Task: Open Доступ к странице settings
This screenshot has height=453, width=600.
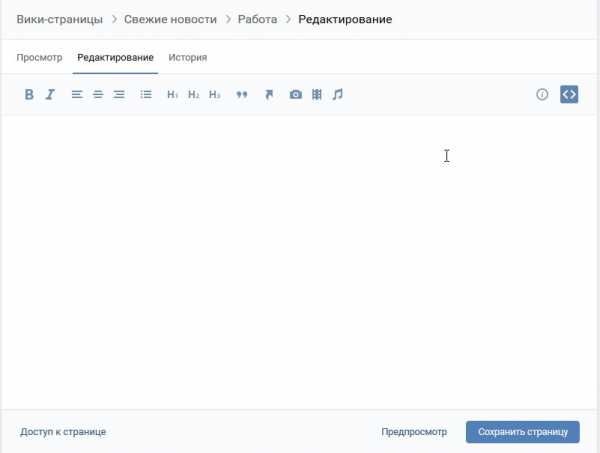Action: click(x=63, y=432)
